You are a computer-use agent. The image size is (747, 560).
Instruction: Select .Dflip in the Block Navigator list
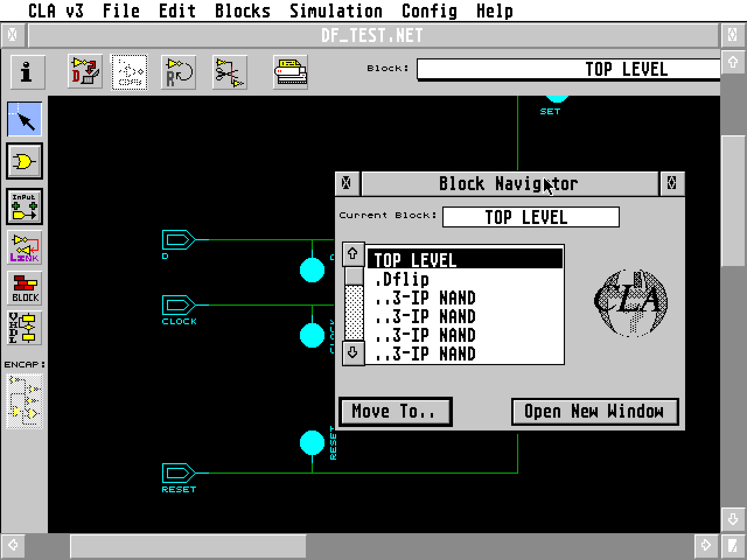pyautogui.click(x=403, y=279)
